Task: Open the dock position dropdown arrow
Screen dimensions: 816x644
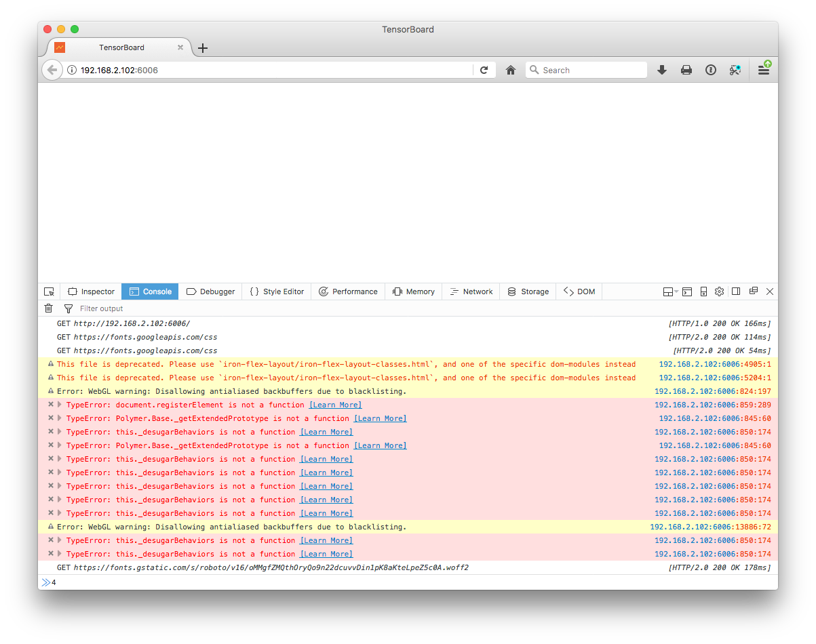Action: point(676,291)
